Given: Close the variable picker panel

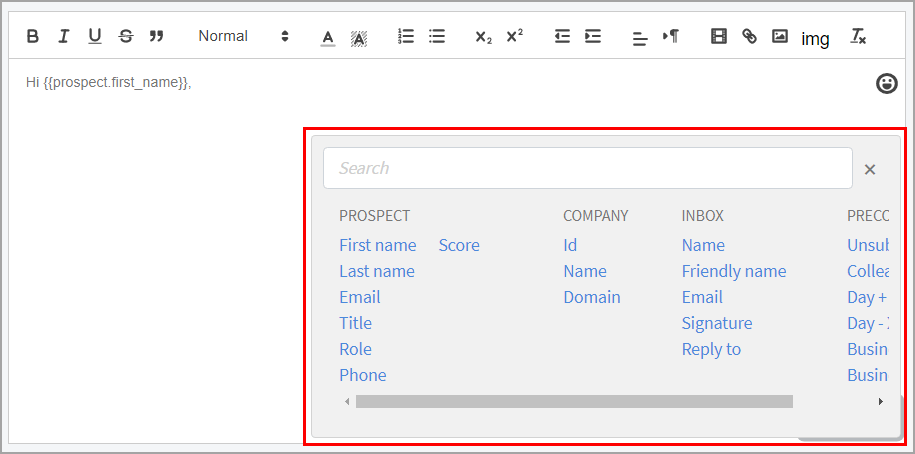Looking at the screenshot, I should click(x=870, y=169).
